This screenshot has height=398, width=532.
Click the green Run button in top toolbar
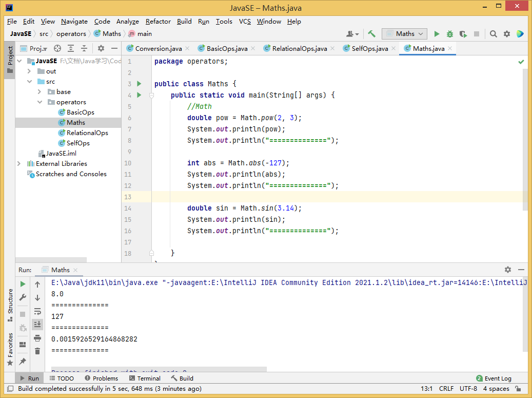[437, 34]
